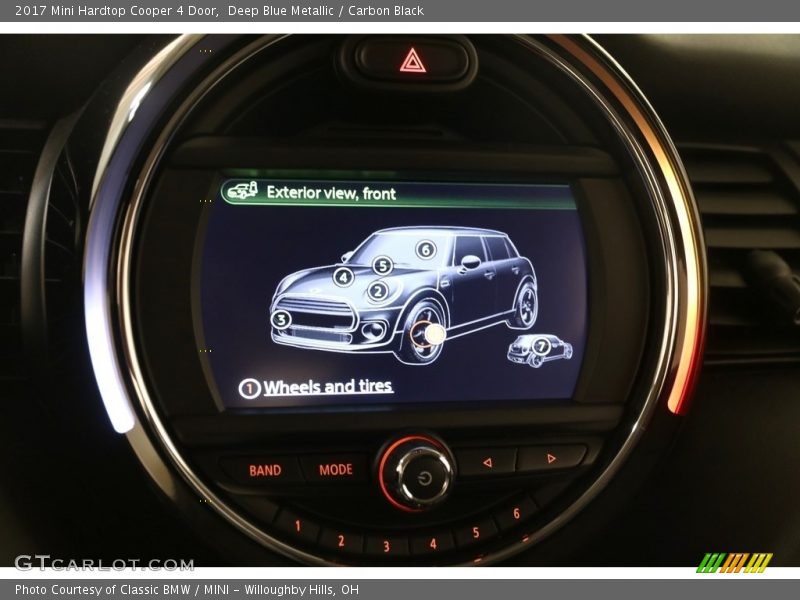This screenshot has height=600, width=800.
Task: Select radio preset 5
Action: 476,533
